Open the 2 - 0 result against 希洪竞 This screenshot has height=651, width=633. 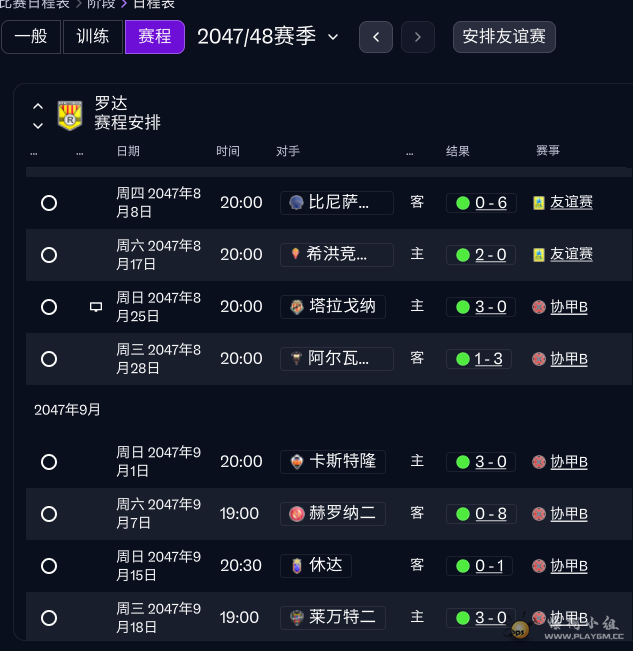pyautogui.click(x=491, y=255)
